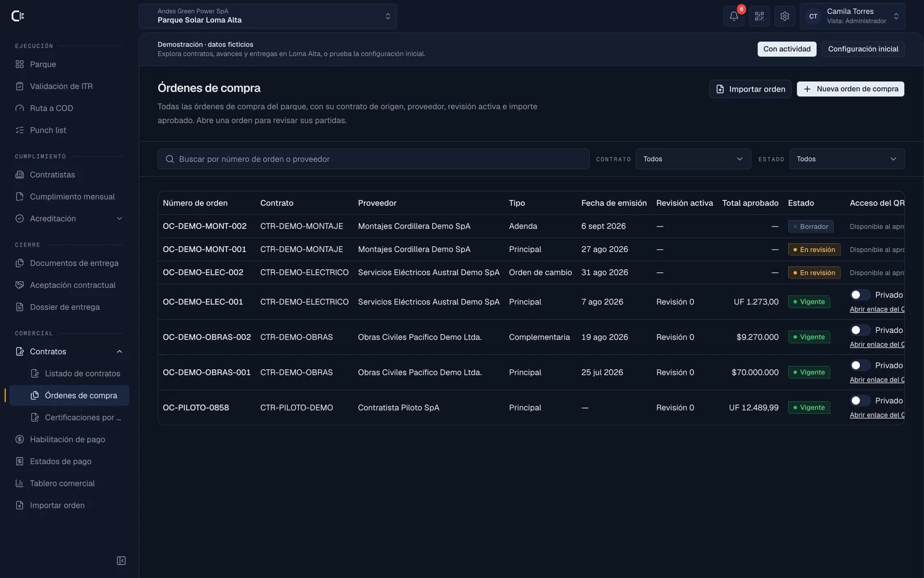The width and height of the screenshot is (924, 578).
Task: Open the Camila Torres account menu
Action: (852, 16)
